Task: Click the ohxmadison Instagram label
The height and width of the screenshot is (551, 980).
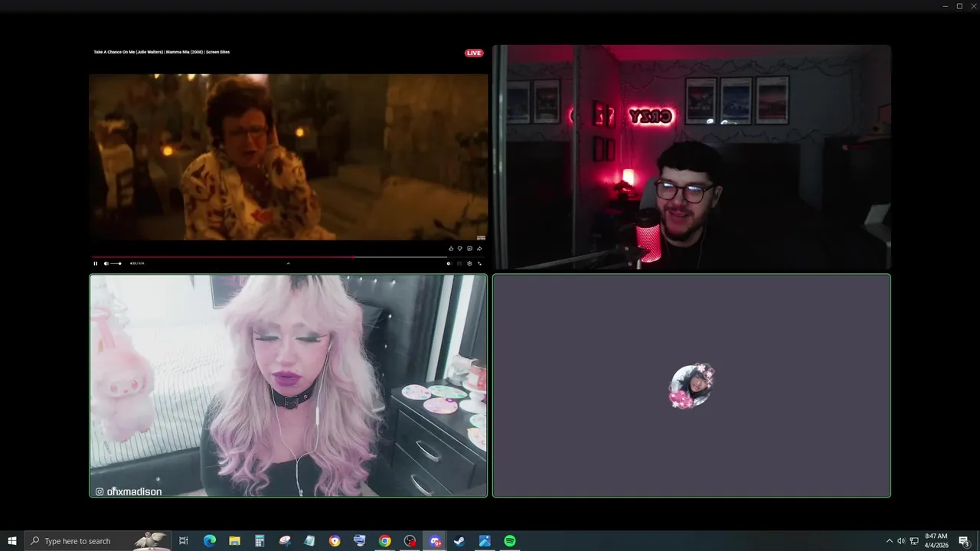Action: 129,491
